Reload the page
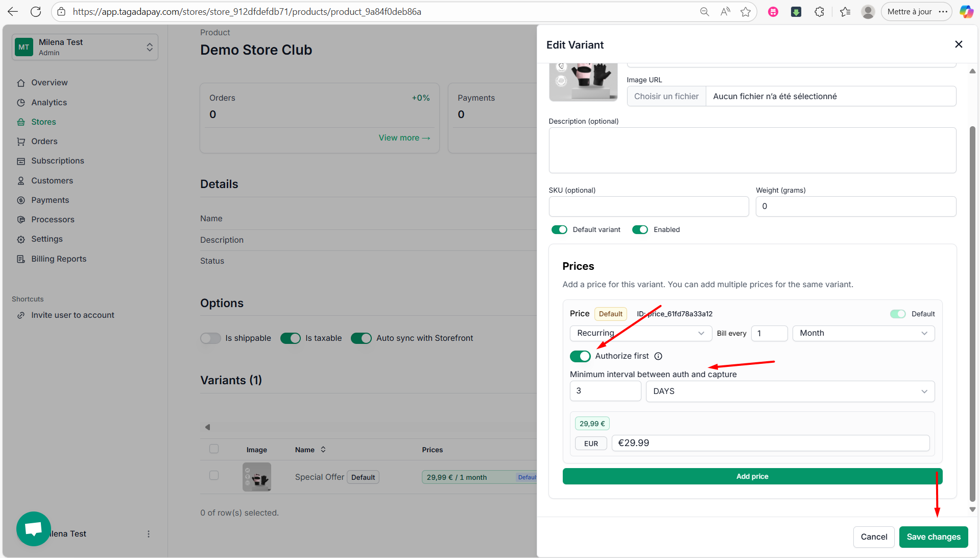 (x=36, y=12)
